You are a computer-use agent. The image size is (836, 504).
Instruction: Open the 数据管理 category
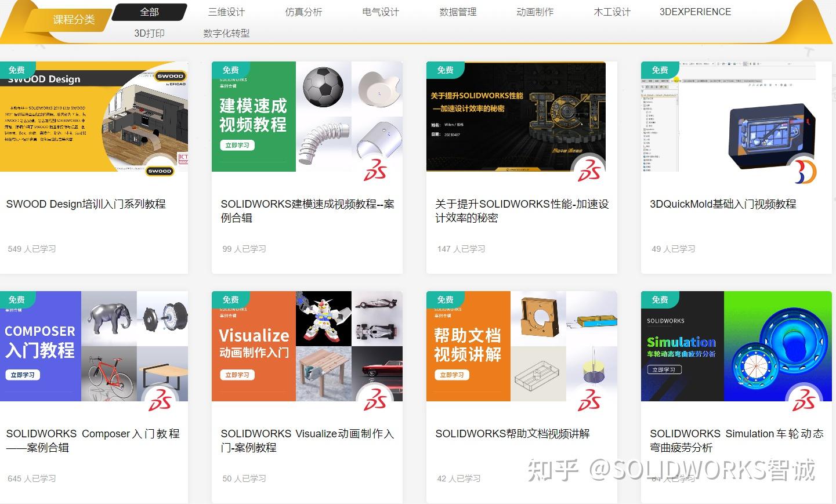click(x=458, y=12)
